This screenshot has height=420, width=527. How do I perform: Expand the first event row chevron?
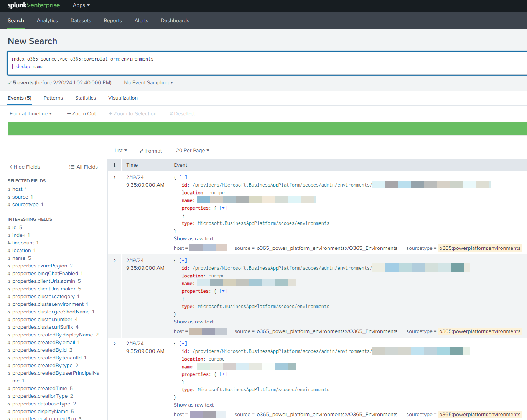pyautogui.click(x=114, y=177)
